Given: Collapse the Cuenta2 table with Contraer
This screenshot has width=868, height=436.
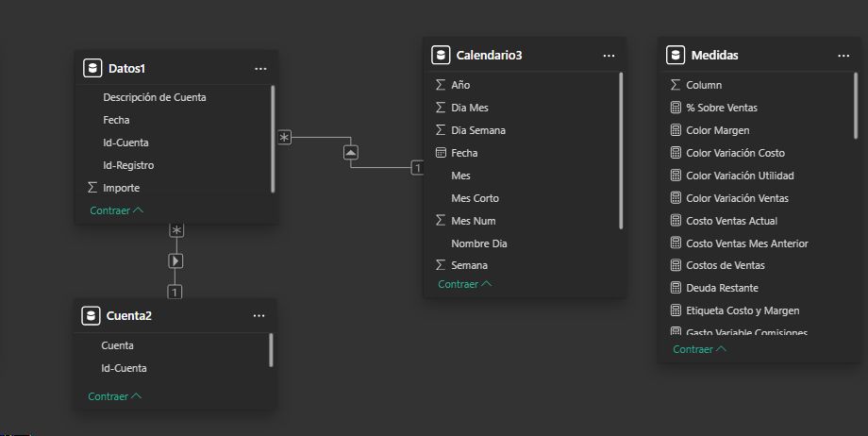Looking at the screenshot, I should point(114,396).
